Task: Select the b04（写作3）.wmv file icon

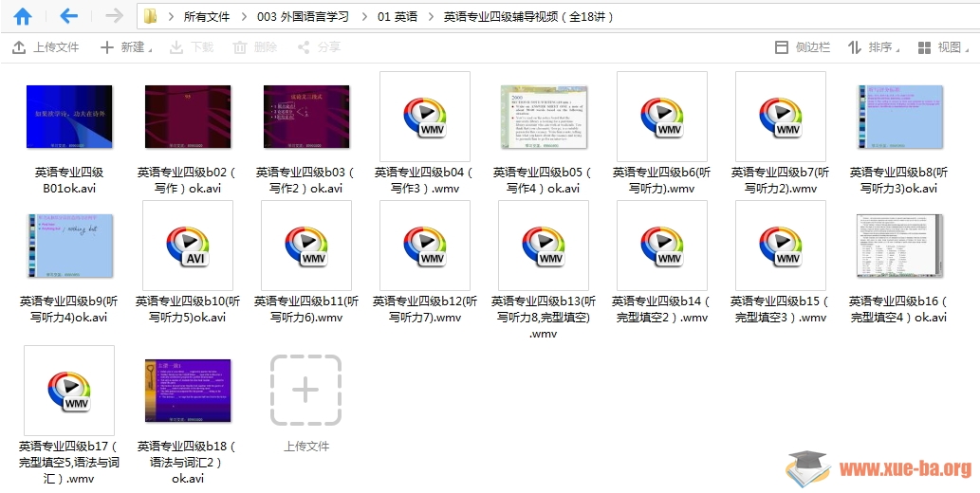Action: (425, 117)
